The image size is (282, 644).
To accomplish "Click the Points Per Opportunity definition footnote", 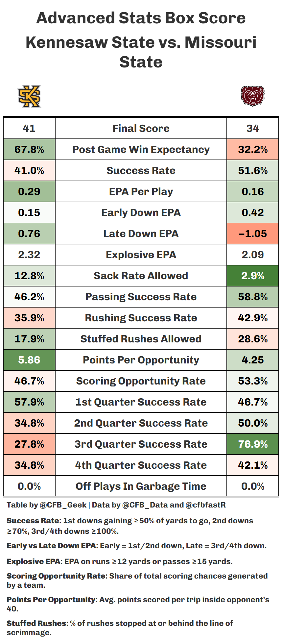I will click(138, 604).
